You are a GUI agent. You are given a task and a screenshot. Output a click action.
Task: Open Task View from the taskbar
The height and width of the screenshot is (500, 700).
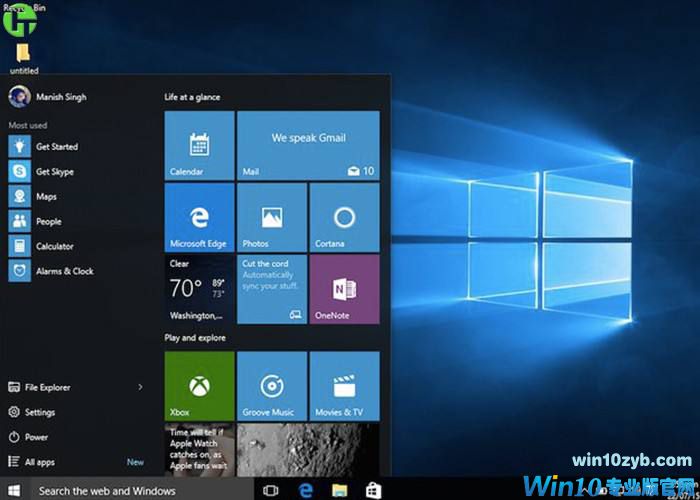(x=271, y=491)
